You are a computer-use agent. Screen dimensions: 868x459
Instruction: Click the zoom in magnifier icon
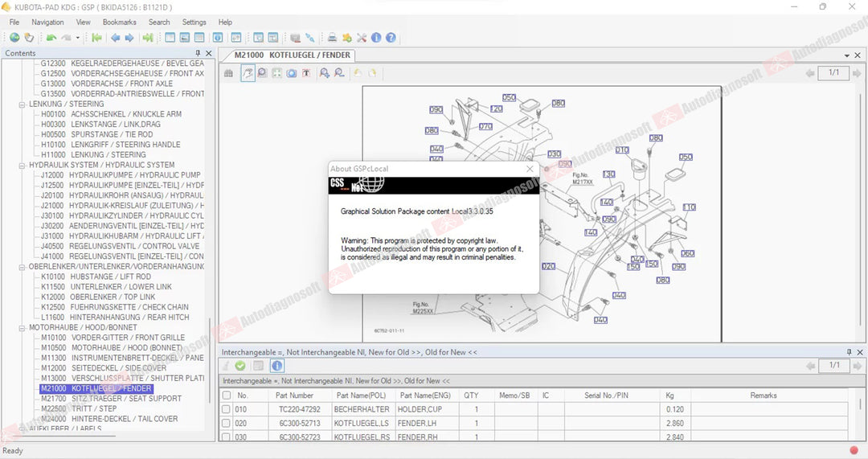[x=325, y=73]
